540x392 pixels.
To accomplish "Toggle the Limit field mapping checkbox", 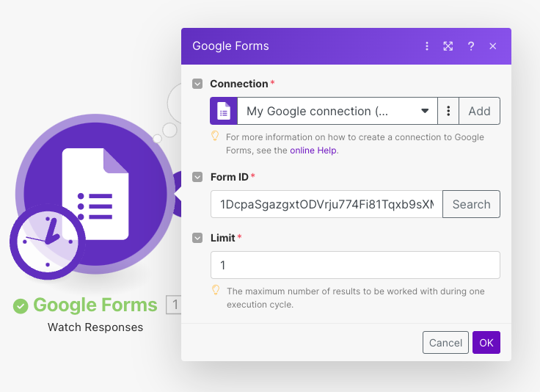I will pos(197,238).
